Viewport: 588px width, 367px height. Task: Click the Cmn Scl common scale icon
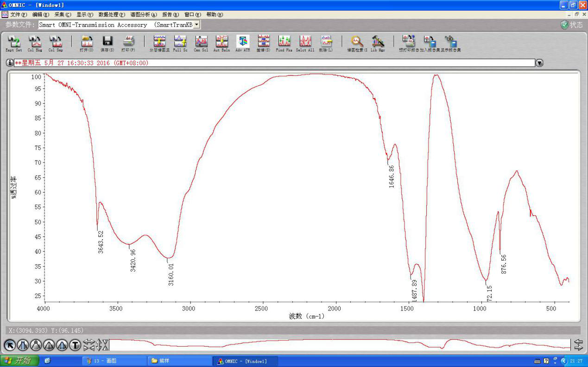(x=201, y=43)
